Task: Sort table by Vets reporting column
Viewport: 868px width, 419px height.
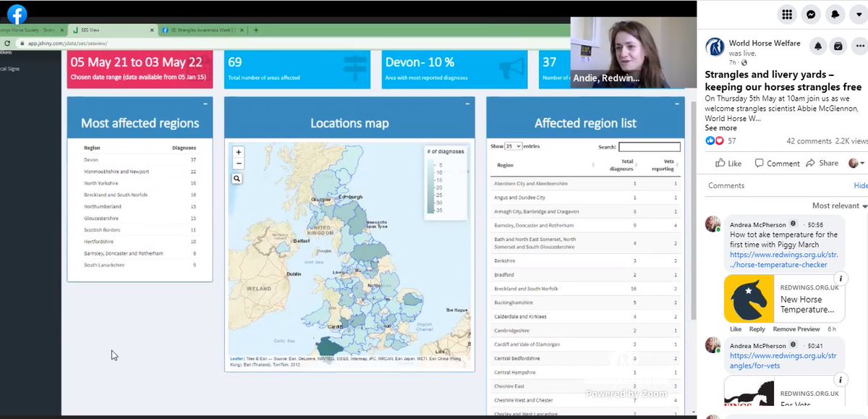Action: [x=663, y=165]
